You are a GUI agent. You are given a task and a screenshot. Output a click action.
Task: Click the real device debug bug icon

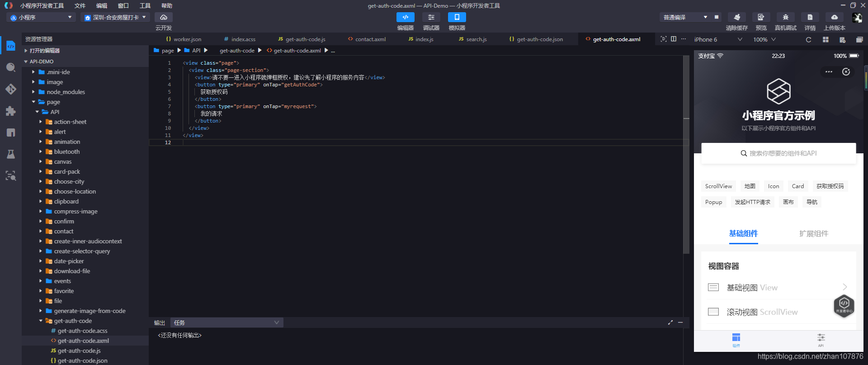(786, 17)
